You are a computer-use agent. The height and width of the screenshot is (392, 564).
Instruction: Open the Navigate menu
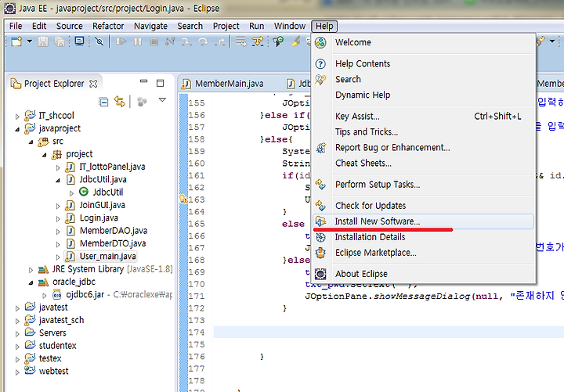coord(150,27)
